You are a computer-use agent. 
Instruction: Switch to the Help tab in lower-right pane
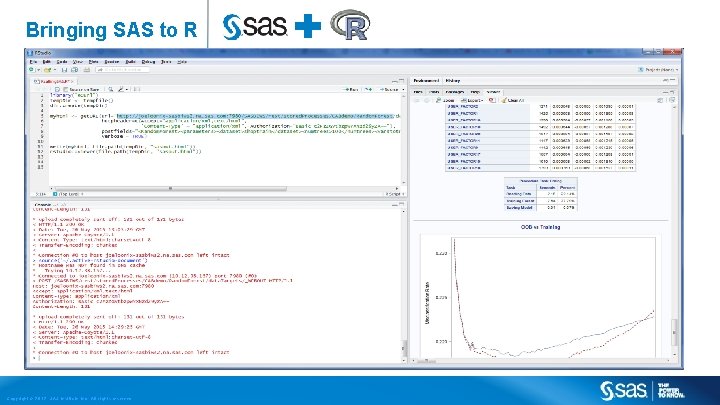click(475, 92)
